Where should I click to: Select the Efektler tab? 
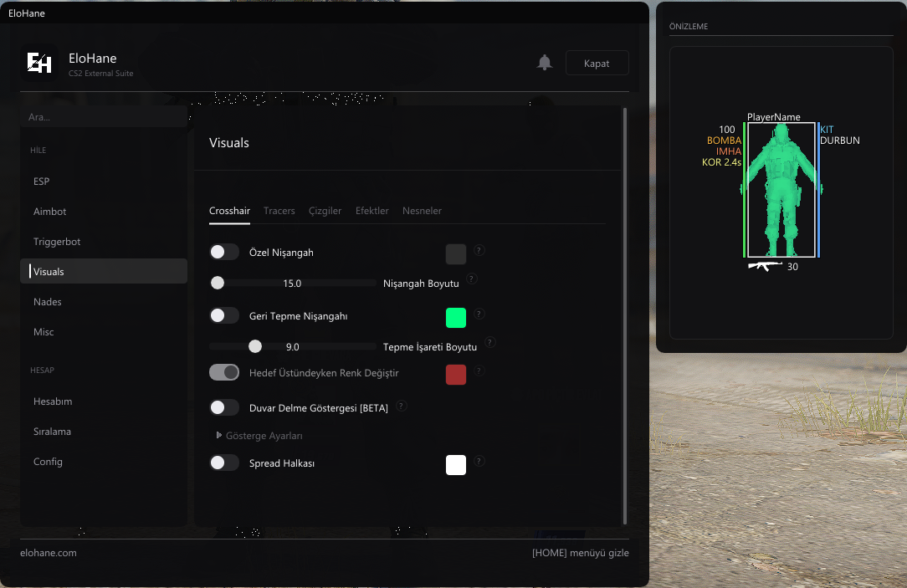[372, 211]
